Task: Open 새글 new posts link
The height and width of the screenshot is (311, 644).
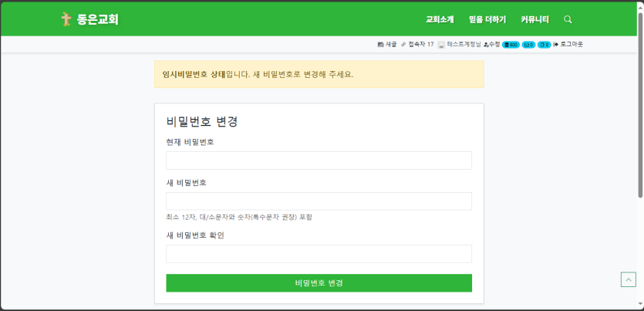Action: [x=387, y=45]
